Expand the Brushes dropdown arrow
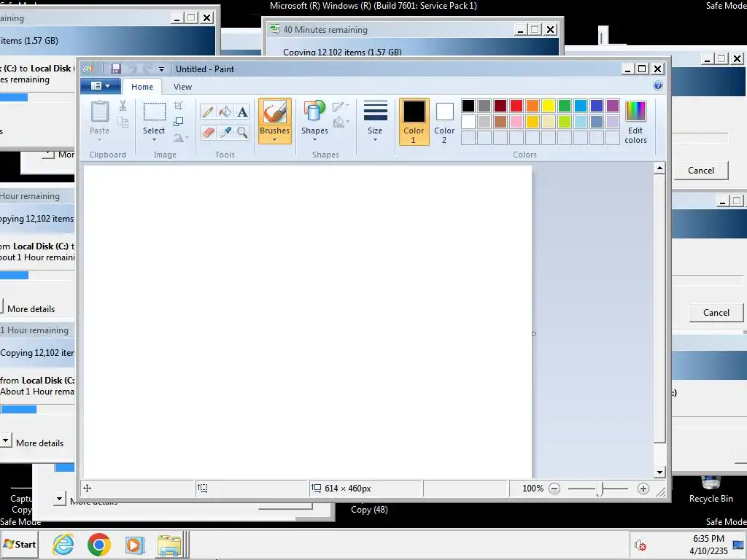 [275, 140]
